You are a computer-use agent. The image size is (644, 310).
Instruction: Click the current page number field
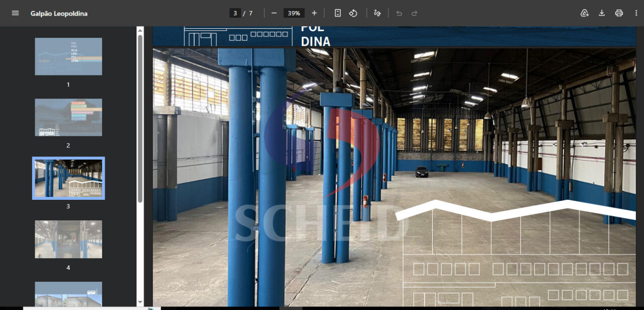[235, 13]
